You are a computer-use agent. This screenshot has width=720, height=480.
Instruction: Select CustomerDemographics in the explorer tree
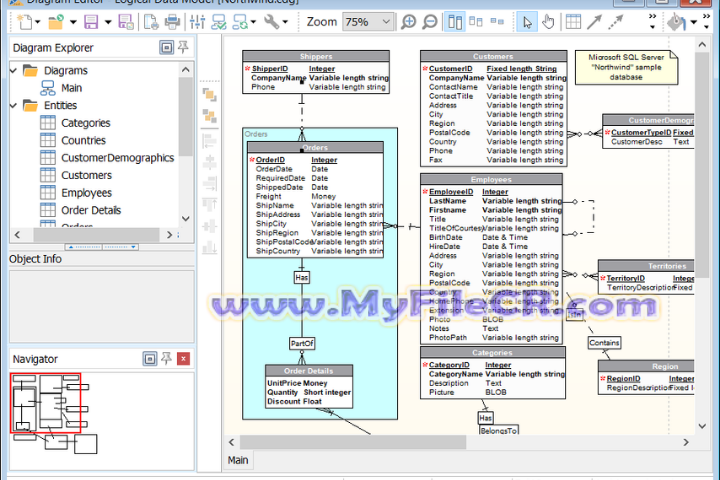pos(118,158)
